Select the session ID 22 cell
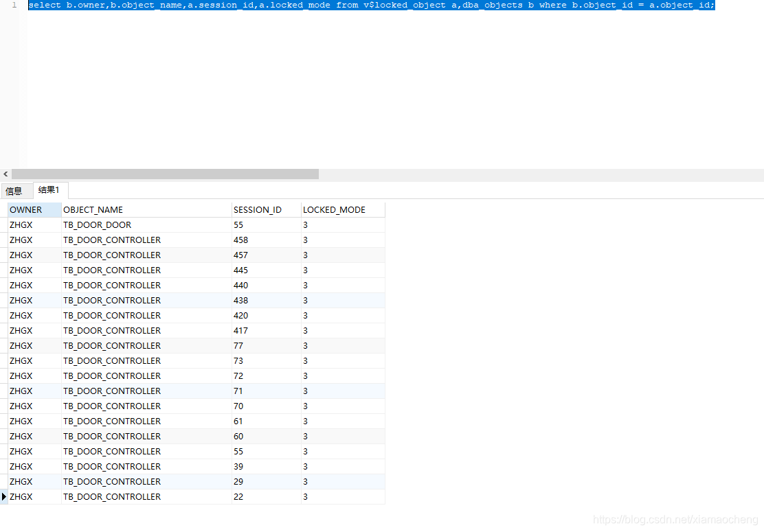The height and width of the screenshot is (532, 764). click(266, 496)
